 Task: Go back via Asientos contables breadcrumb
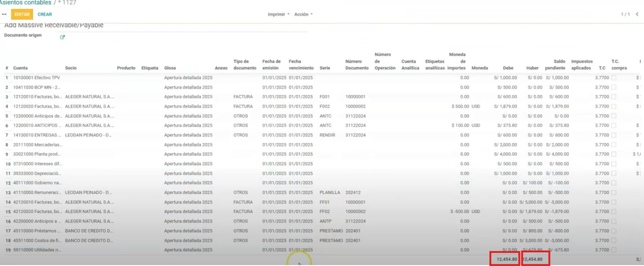pos(26,3)
